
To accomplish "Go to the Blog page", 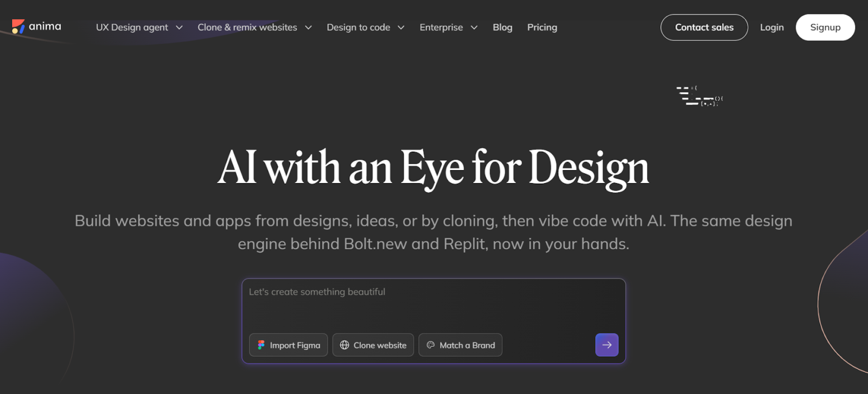I will 502,27.
